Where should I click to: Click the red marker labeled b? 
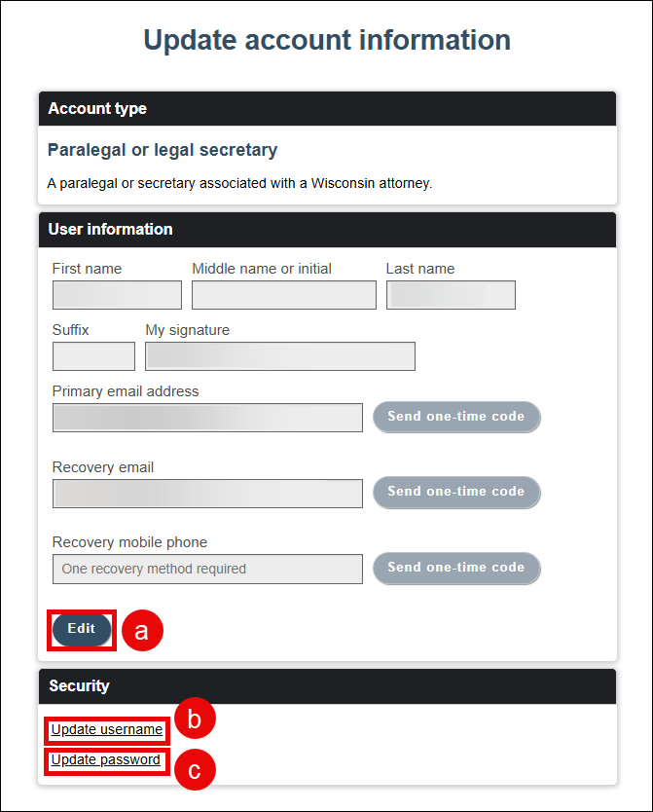[x=194, y=720]
